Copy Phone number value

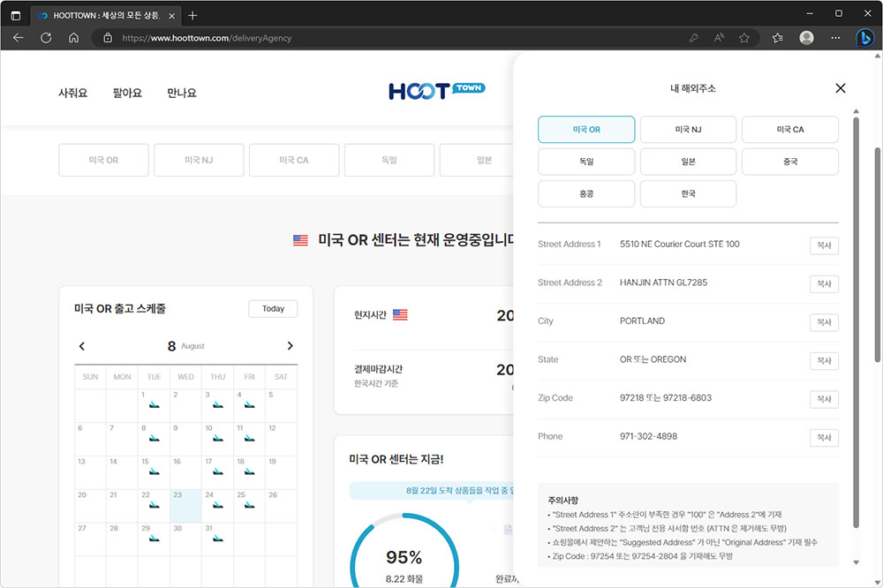(x=824, y=438)
